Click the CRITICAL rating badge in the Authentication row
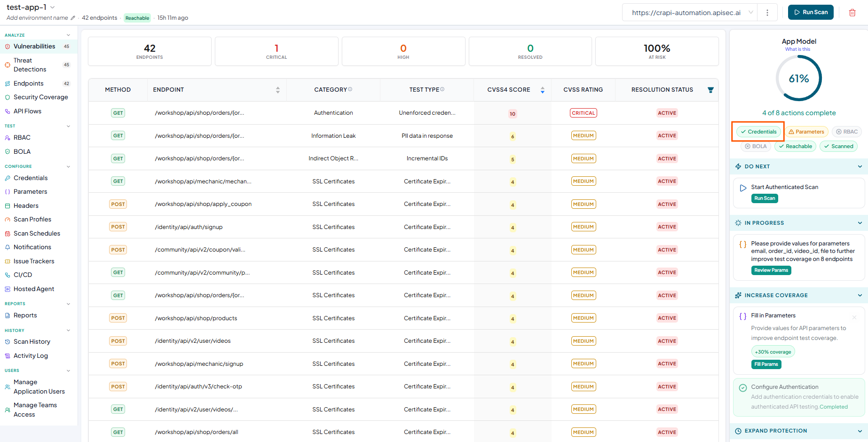 click(583, 113)
